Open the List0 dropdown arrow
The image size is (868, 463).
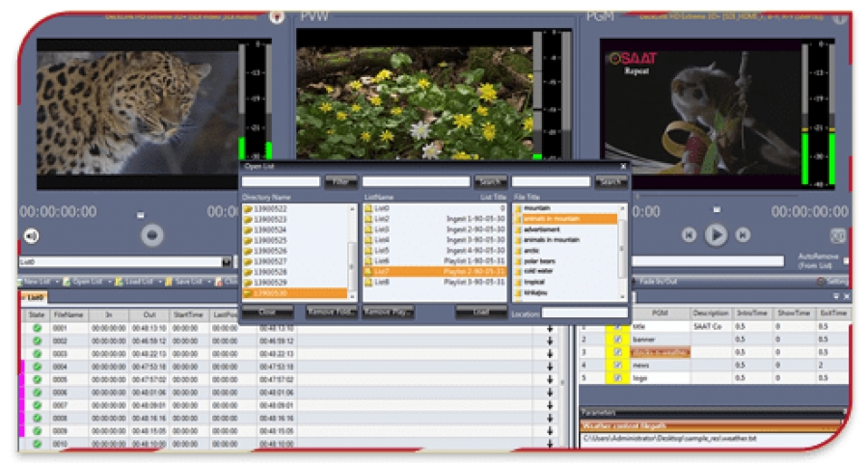click(228, 261)
